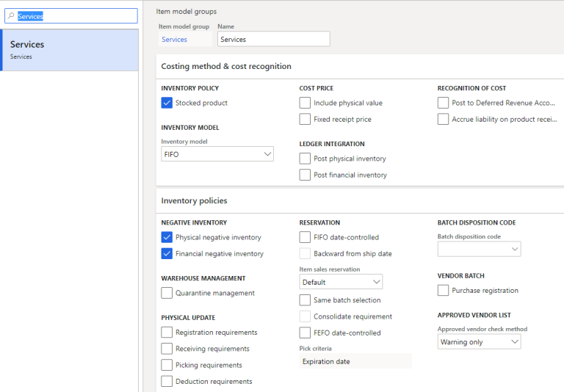This screenshot has width=564, height=392.
Task: Disable Physical negative inventory
Action: coord(167,238)
